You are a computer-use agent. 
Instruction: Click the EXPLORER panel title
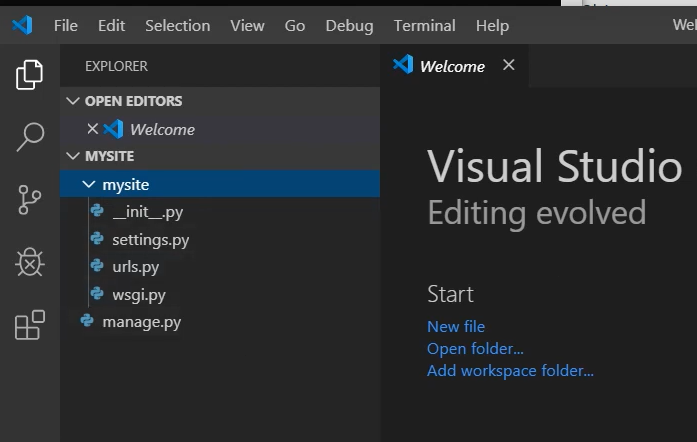(116, 66)
